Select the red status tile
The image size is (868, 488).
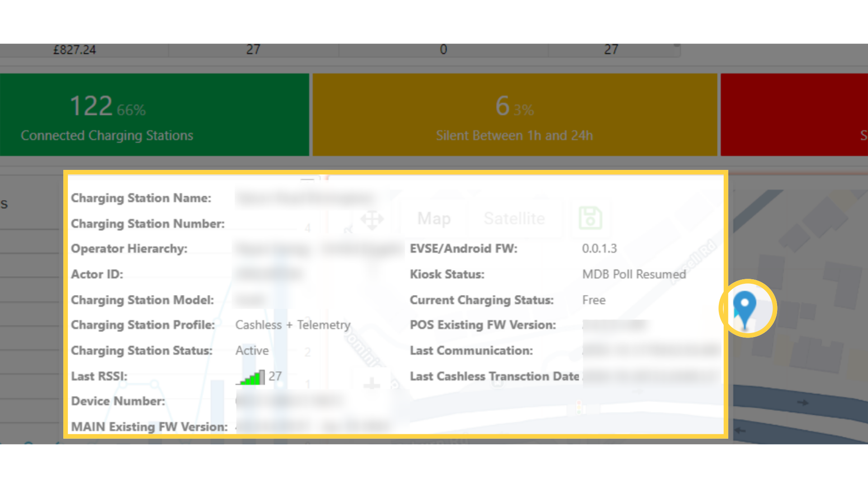(x=794, y=115)
